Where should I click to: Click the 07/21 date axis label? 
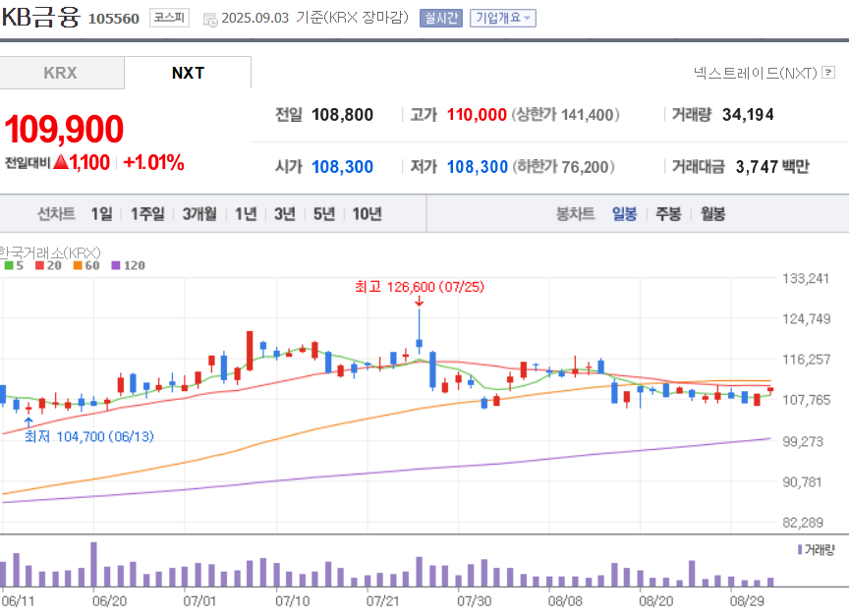tap(382, 601)
